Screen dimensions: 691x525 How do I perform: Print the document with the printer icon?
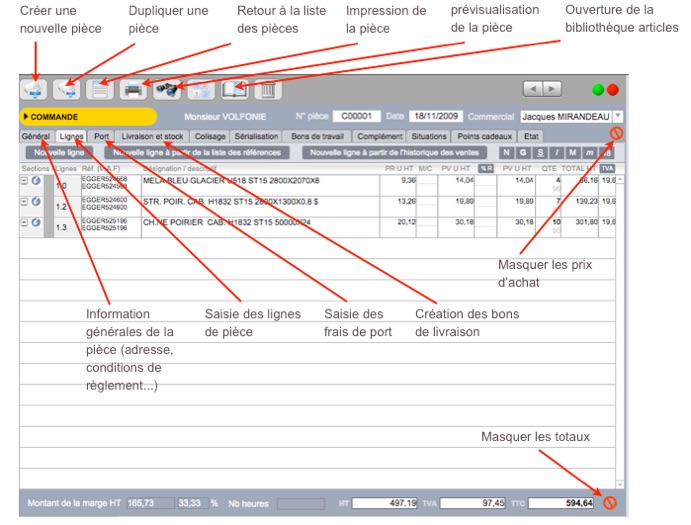pos(134,90)
